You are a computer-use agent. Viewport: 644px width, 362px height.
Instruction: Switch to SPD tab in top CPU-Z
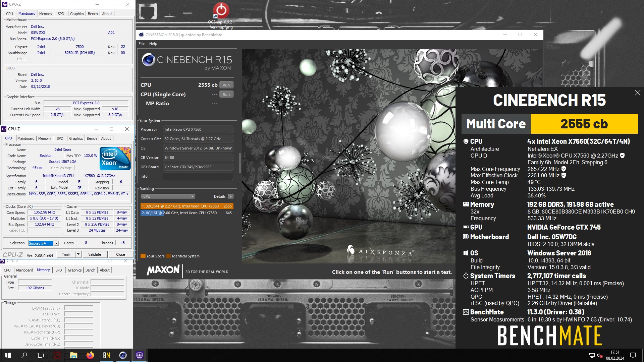pyautogui.click(x=61, y=14)
